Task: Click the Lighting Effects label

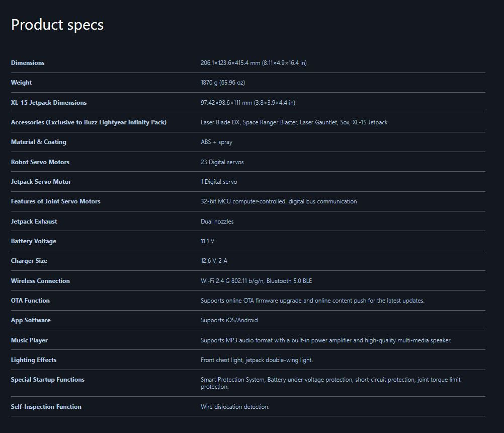Action: [34, 360]
